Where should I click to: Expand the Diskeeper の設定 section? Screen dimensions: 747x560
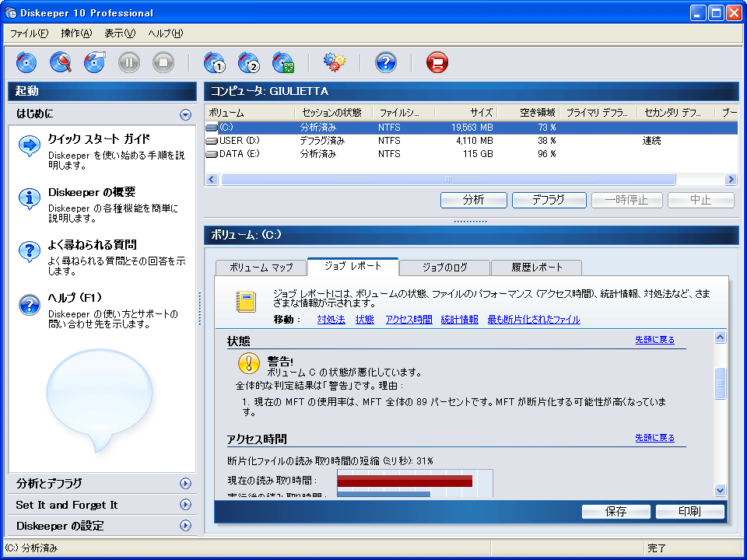pyautogui.click(x=185, y=526)
